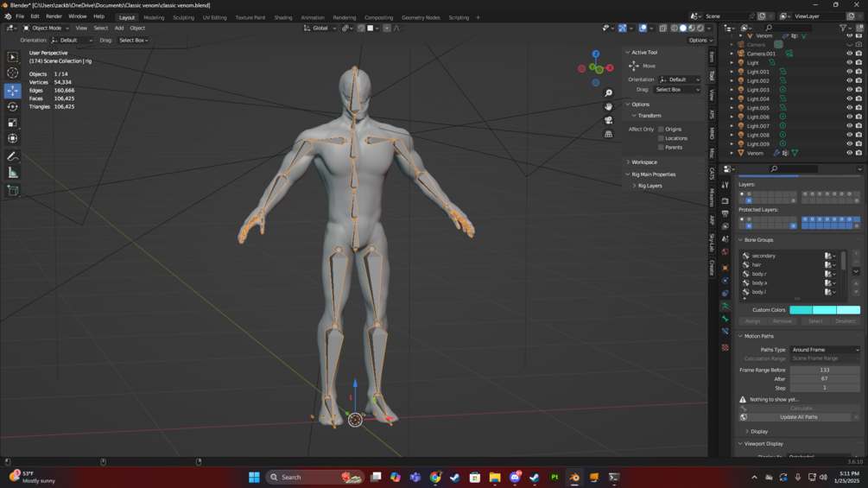Select the Scale tool

(12, 123)
